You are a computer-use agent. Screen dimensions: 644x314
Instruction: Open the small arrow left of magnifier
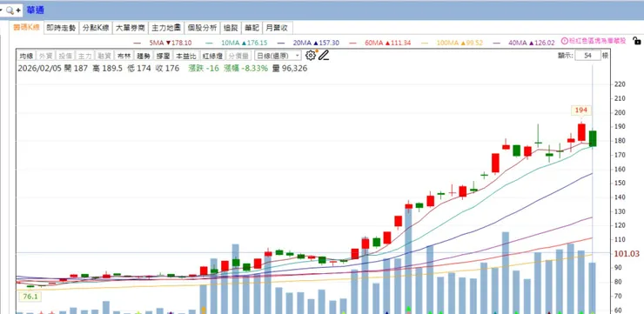coord(1,10)
